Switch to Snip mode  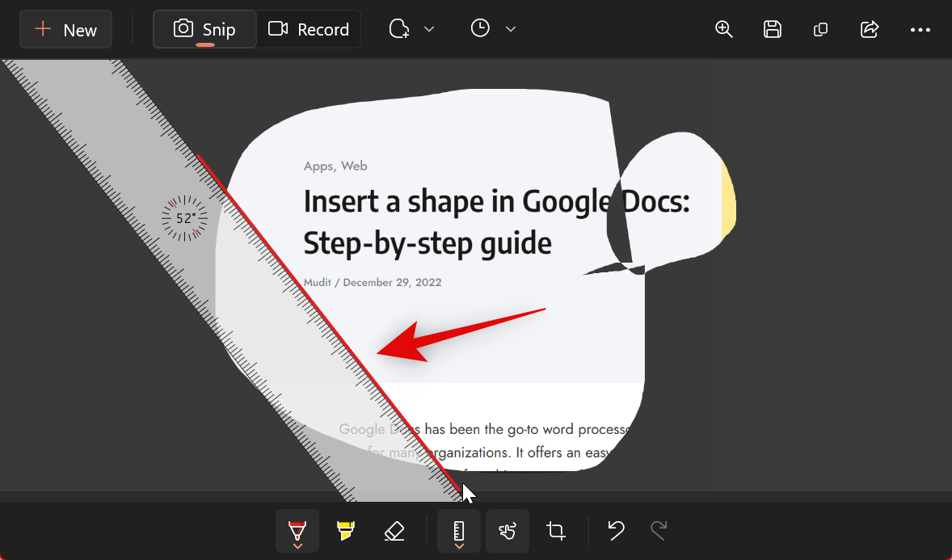[204, 30]
